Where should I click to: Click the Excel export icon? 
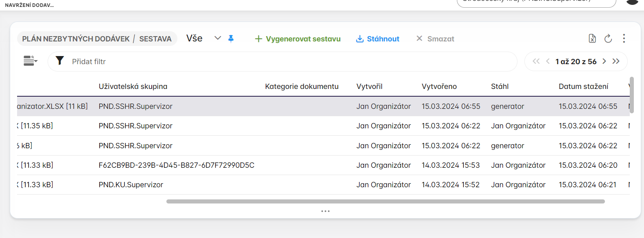coord(592,39)
